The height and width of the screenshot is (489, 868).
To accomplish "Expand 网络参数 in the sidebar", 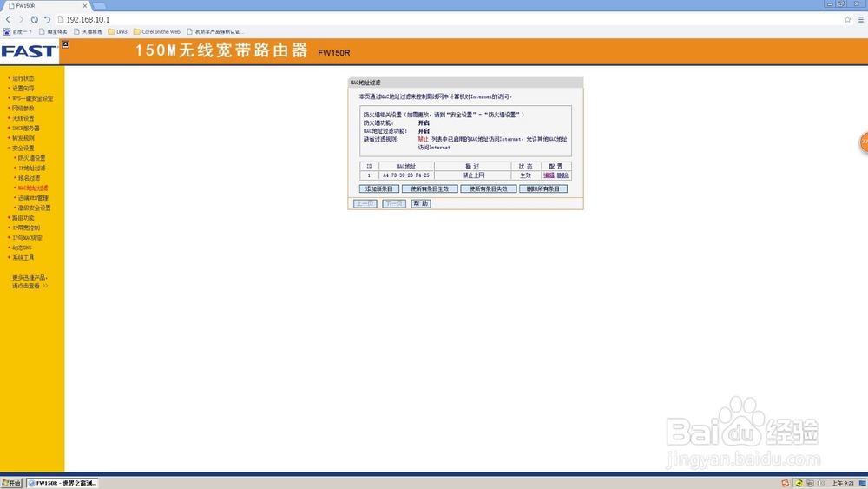I will 23,108.
